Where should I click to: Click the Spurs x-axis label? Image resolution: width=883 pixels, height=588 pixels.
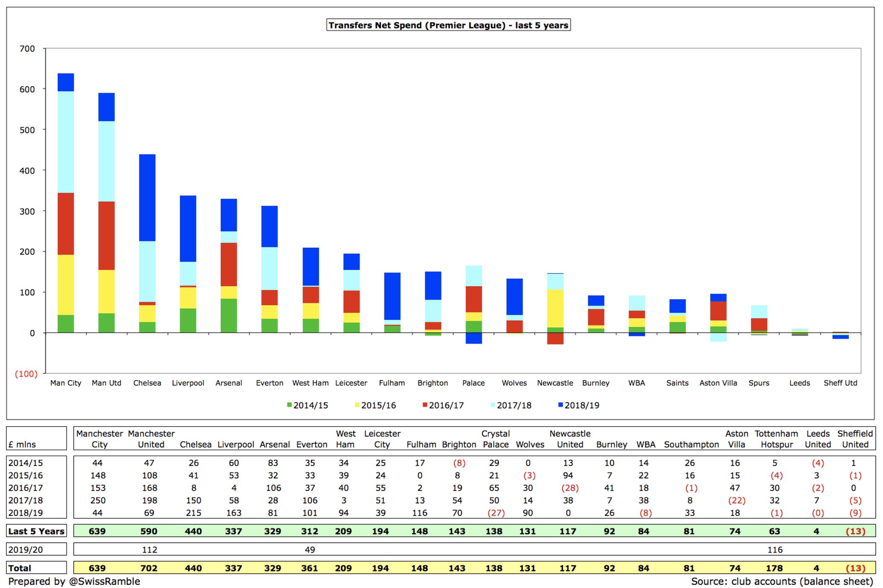[759, 383]
